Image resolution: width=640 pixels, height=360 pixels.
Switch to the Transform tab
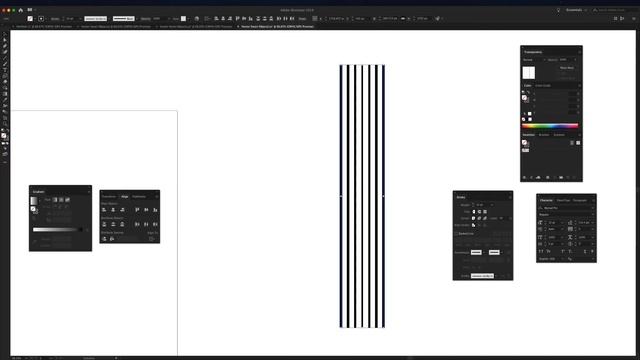(x=109, y=196)
